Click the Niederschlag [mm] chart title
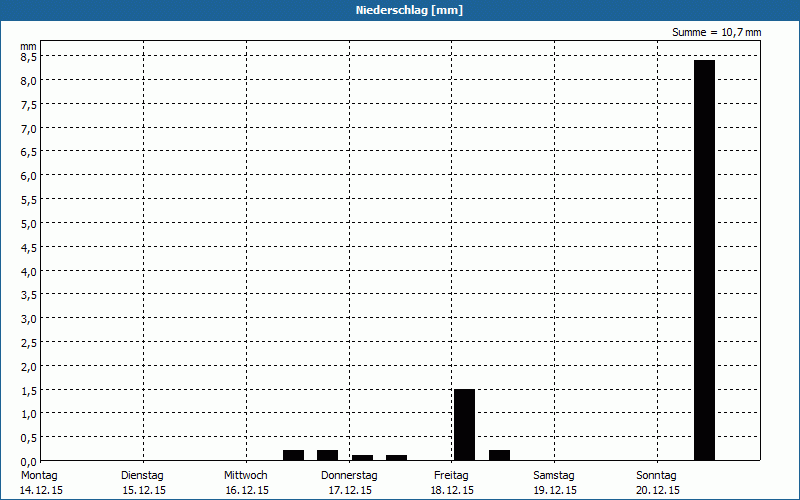The image size is (800, 500). coord(409,10)
